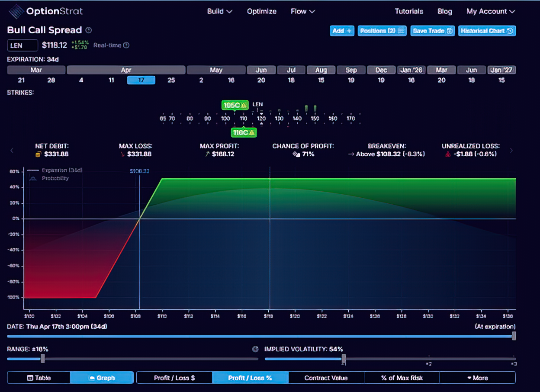Click the Add plus button
Viewport: 540px width, 392px height.
coord(342,31)
